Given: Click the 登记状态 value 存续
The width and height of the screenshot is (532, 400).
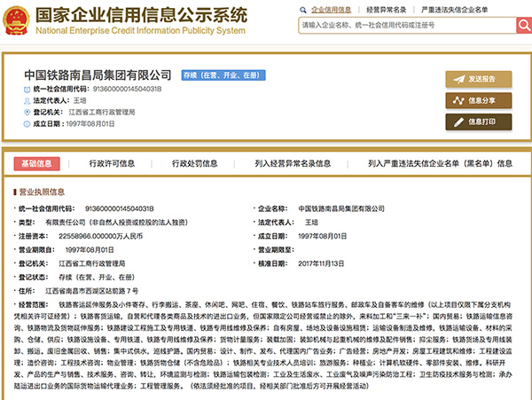Looking at the screenshot, I should tap(97, 278).
